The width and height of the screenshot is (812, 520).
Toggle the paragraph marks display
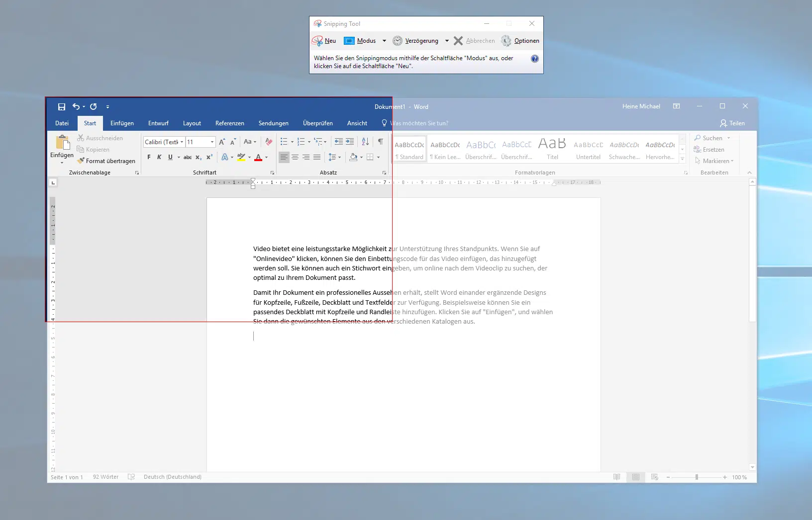pyautogui.click(x=381, y=142)
